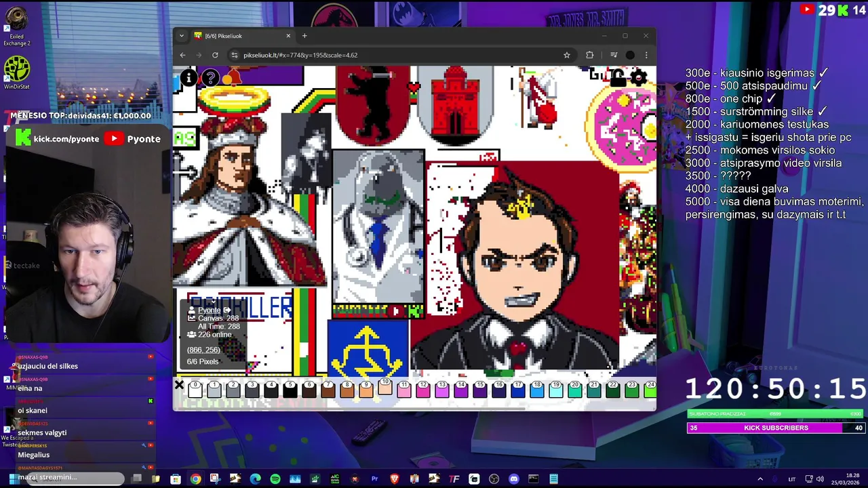Open the Chrome three-dot menu
Image resolution: width=868 pixels, height=488 pixels.
pos(646,55)
